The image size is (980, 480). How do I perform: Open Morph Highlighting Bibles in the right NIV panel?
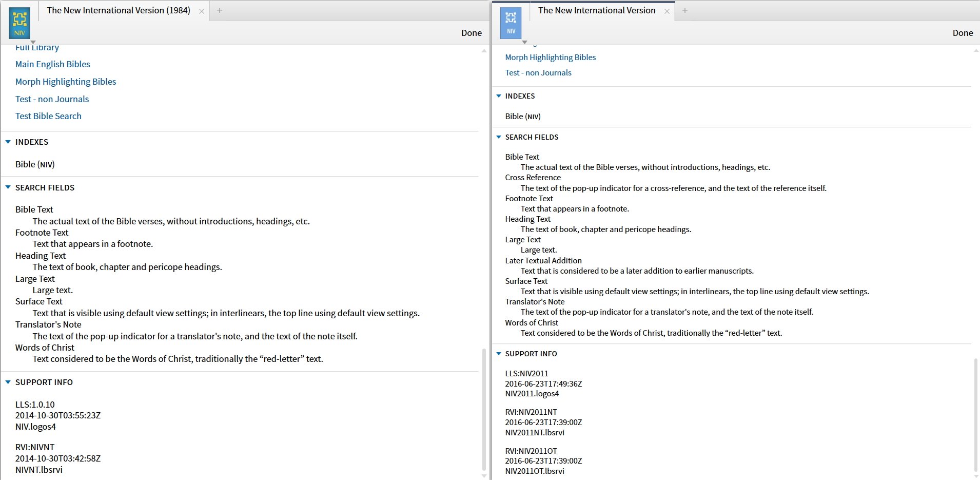pos(551,57)
